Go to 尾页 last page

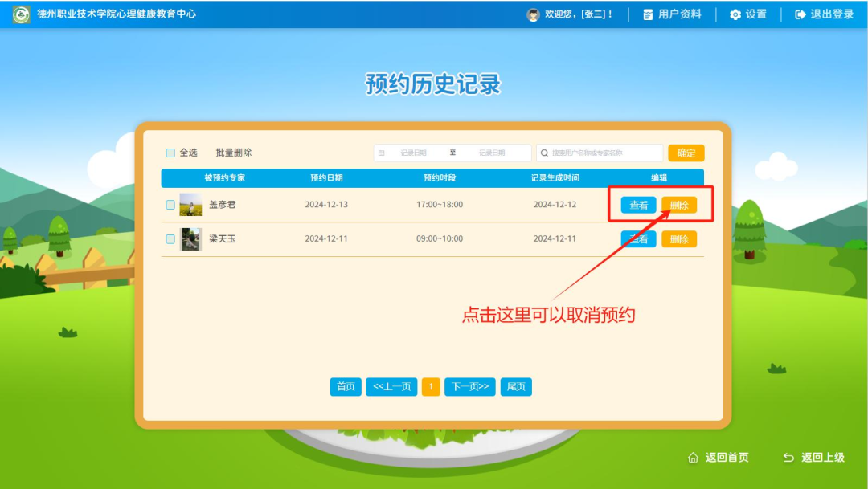pos(516,387)
